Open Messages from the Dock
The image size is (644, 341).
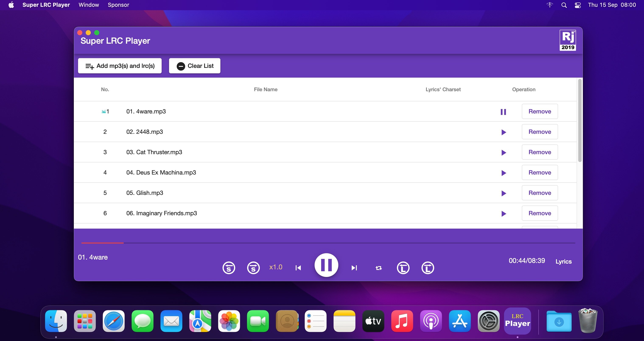[x=143, y=321]
